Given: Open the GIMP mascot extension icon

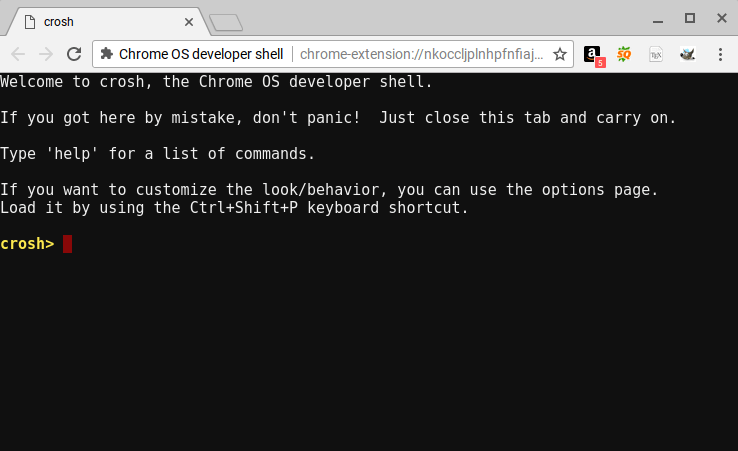Looking at the screenshot, I should click(688, 54).
